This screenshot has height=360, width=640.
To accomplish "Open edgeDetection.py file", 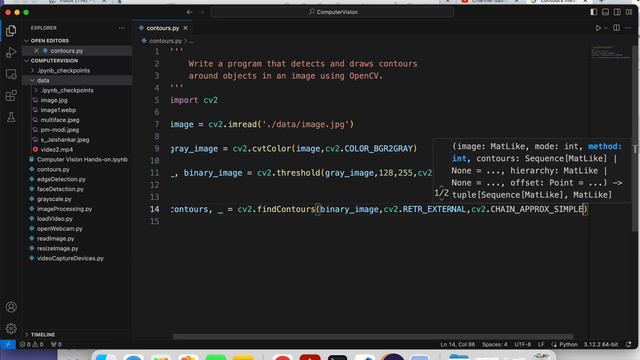I will [x=61, y=179].
